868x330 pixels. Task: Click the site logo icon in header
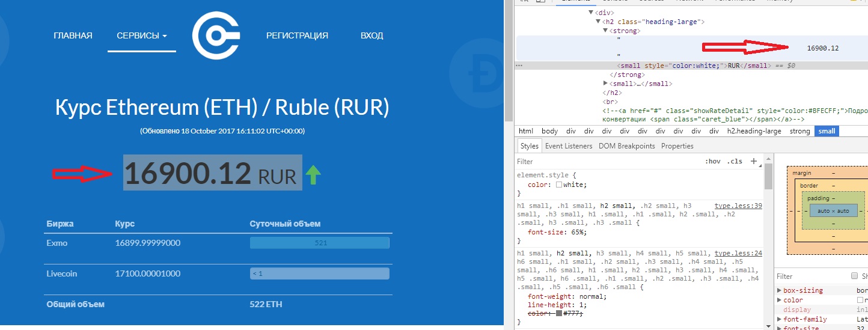click(x=216, y=35)
